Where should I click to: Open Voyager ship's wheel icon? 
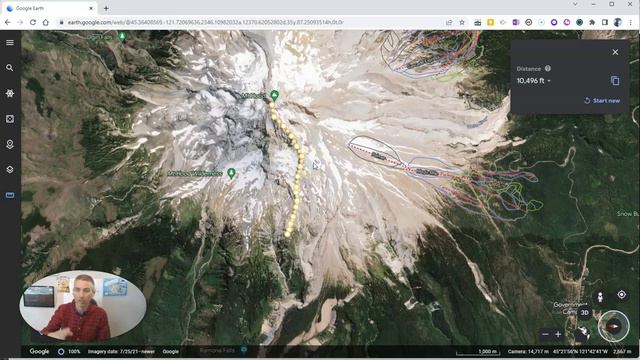click(x=10, y=93)
